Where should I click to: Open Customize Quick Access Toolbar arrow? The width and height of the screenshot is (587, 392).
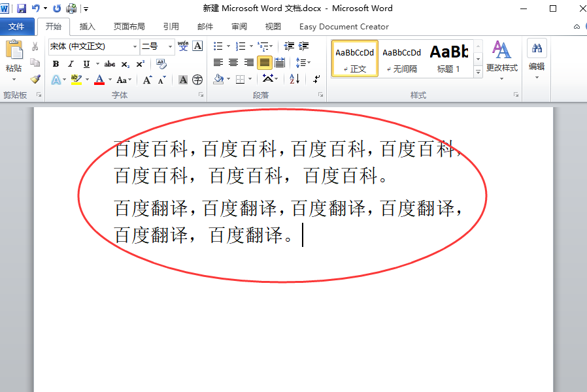pos(86,8)
